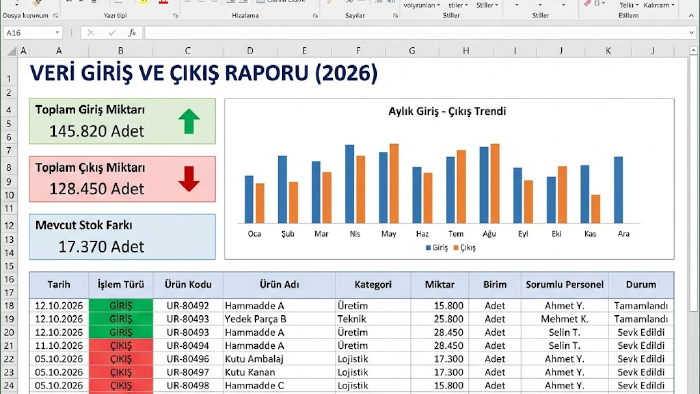Image resolution: width=700 pixels, height=394 pixels.
Task: Click the İşlem Türü table header
Action: pyautogui.click(x=121, y=285)
